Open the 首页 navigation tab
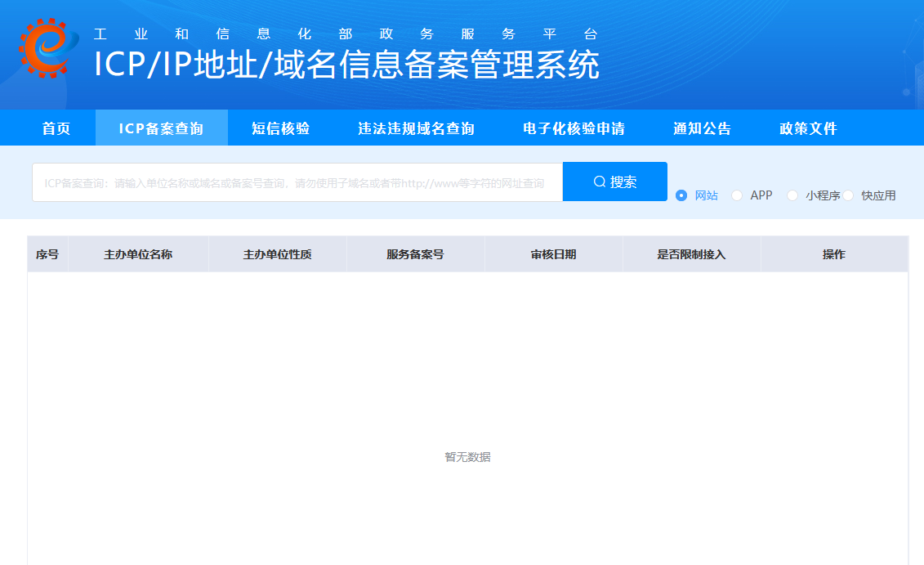This screenshot has height=565, width=924. tap(56, 128)
